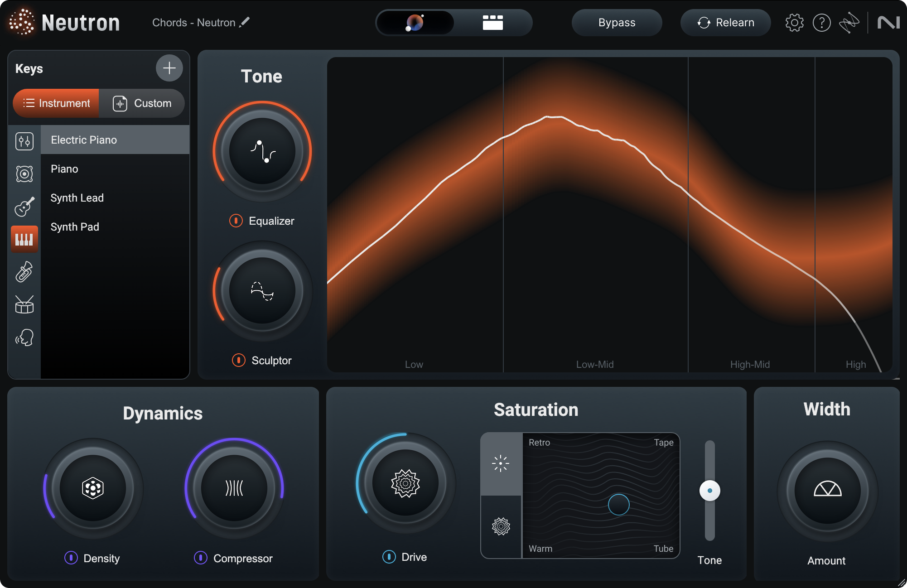Screen dimensions: 907x588
Task: Drag the Saturation Tone slider up
Action: pyautogui.click(x=711, y=490)
